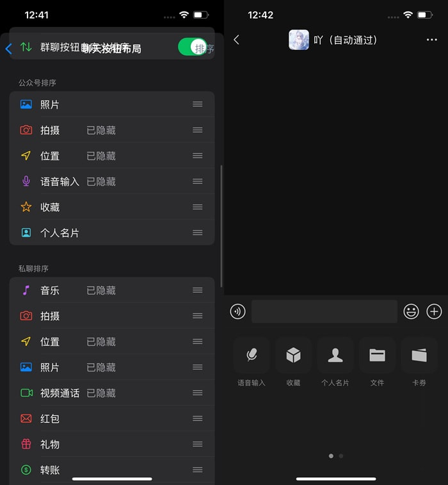Viewport: 448px width, 485px height.
Task: Tap the 礼物 row label
Action: click(50, 445)
